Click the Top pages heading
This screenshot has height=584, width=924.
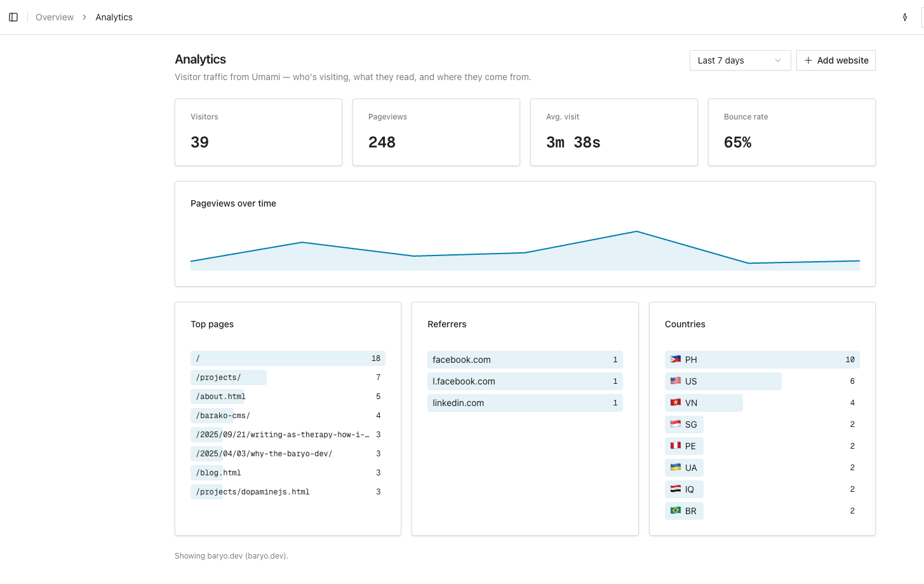point(212,324)
